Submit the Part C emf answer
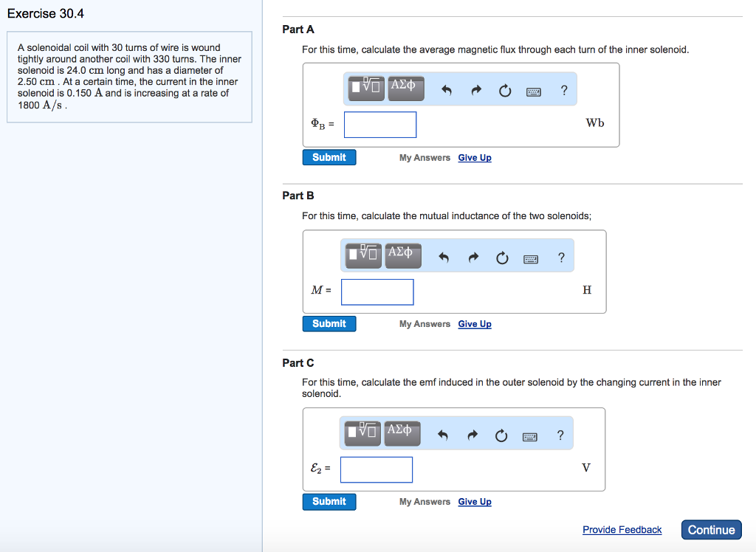Viewport: 756px width, 552px height. [329, 502]
